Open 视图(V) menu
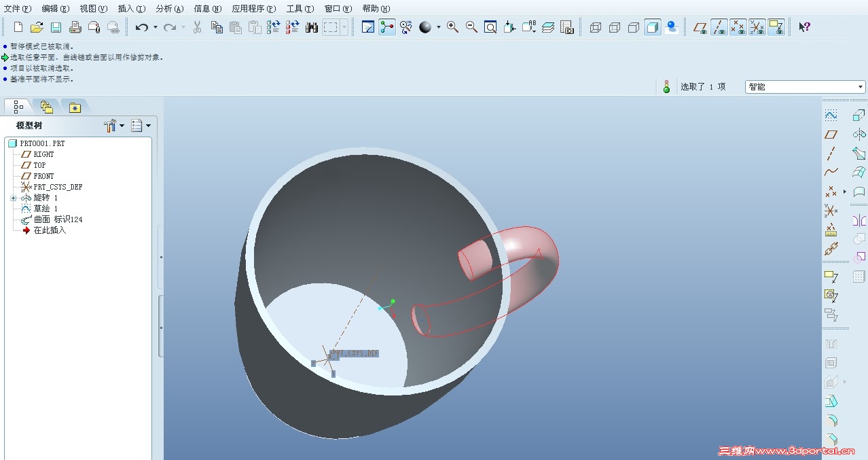Screen dimensions: 868x460 (93, 8)
